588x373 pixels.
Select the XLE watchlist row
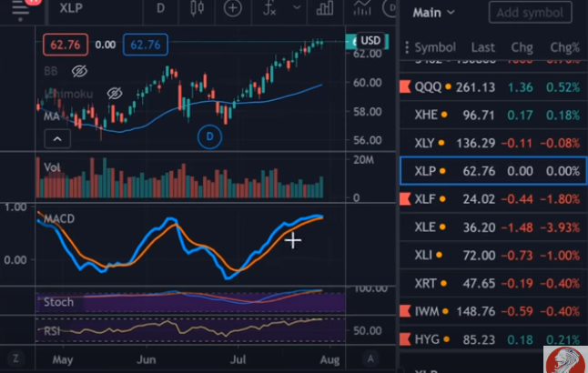[x=493, y=227]
